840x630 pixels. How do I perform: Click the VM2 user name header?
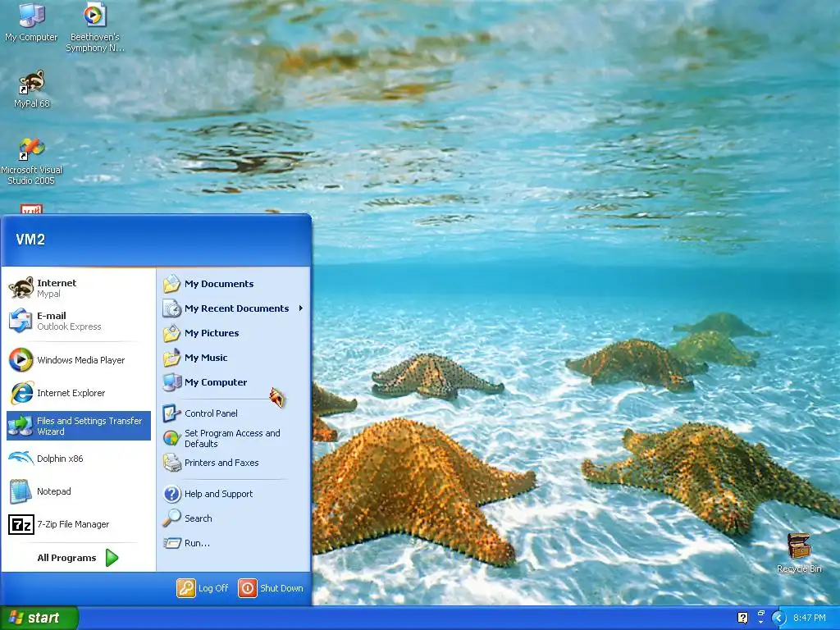(x=30, y=240)
